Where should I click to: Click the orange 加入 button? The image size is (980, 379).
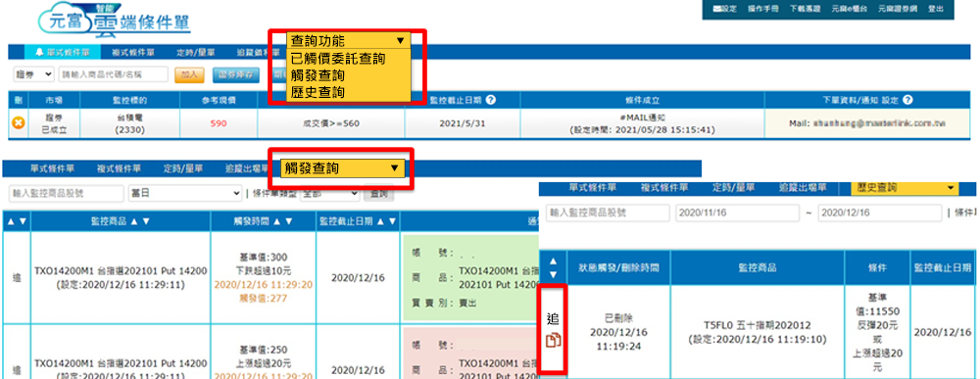pyautogui.click(x=189, y=74)
